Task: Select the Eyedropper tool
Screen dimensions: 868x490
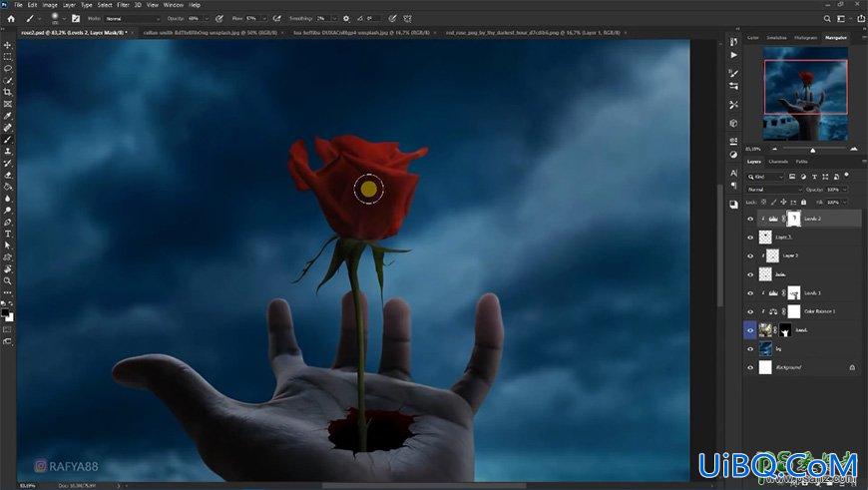Action: (8, 116)
